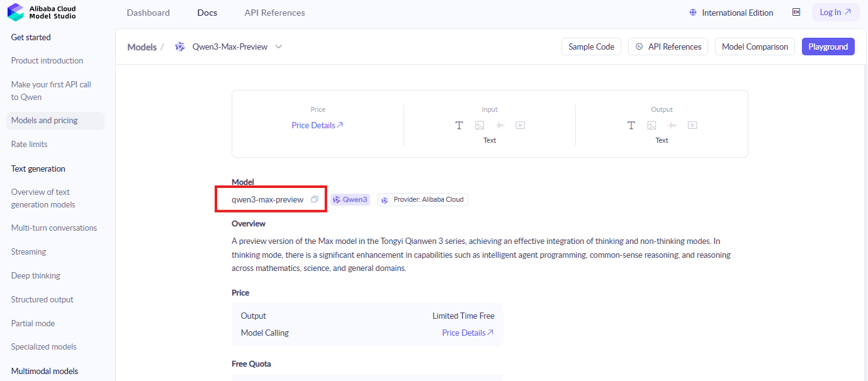Open the API References top tab
The image size is (868, 381).
[x=274, y=13]
